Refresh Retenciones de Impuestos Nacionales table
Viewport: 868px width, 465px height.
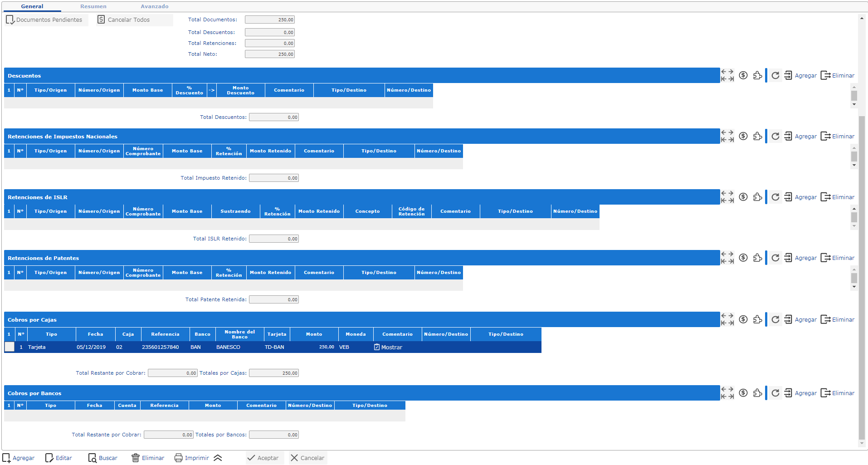pyautogui.click(x=775, y=136)
